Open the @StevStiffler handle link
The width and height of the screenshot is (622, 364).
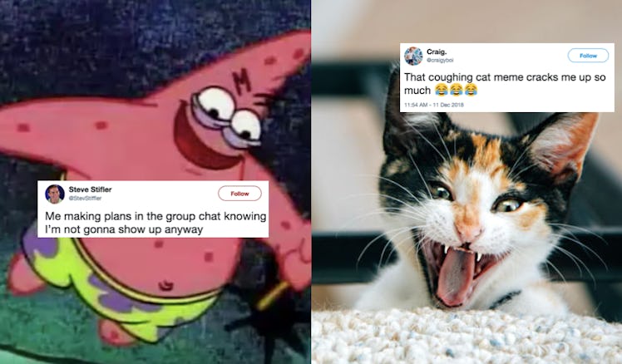(x=85, y=198)
